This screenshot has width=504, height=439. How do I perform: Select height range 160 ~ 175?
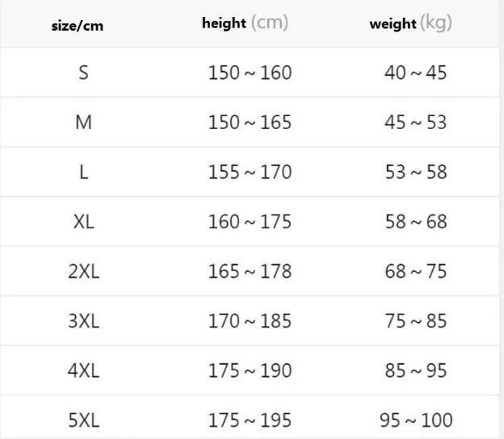tap(250, 222)
